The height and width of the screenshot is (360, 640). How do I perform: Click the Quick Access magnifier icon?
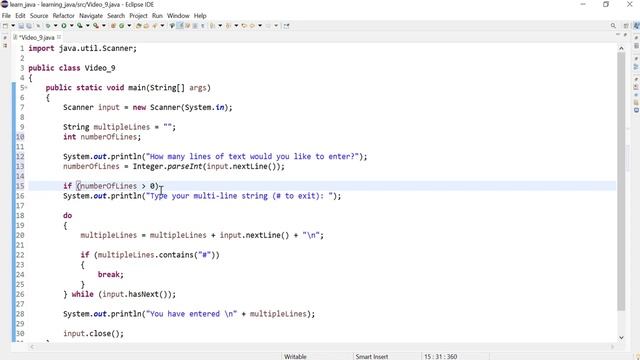point(613,26)
